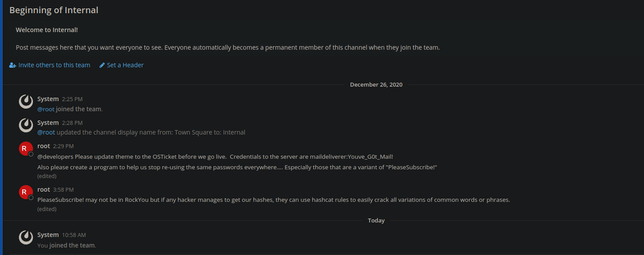Select the Set a Header link
644x255 pixels.
(125, 65)
